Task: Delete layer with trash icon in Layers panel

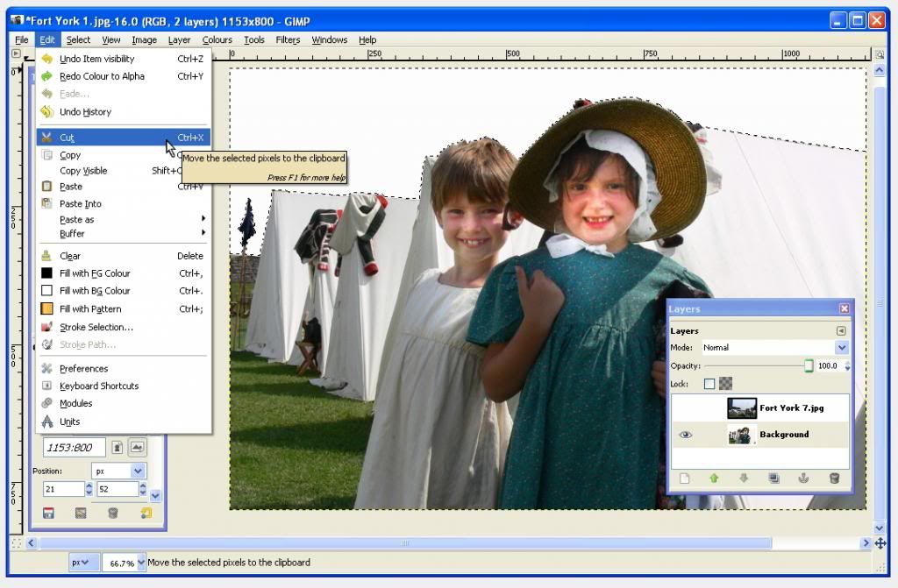Action: [834, 478]
